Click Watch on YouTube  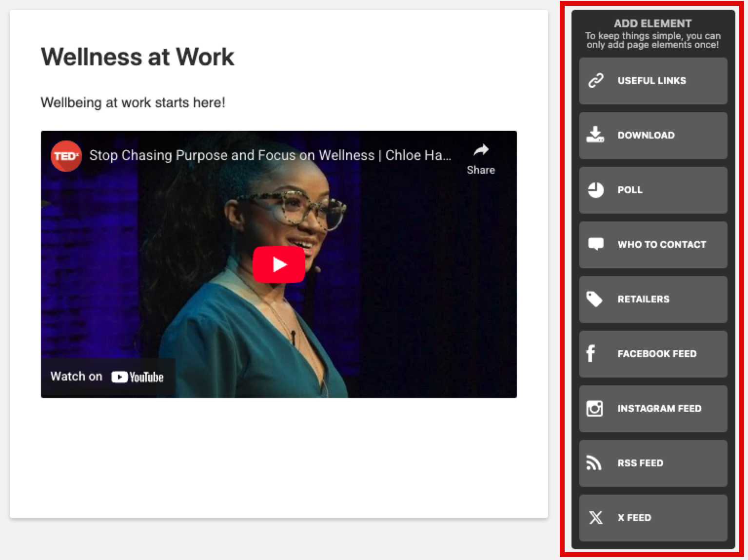click(x=107, y=377)
